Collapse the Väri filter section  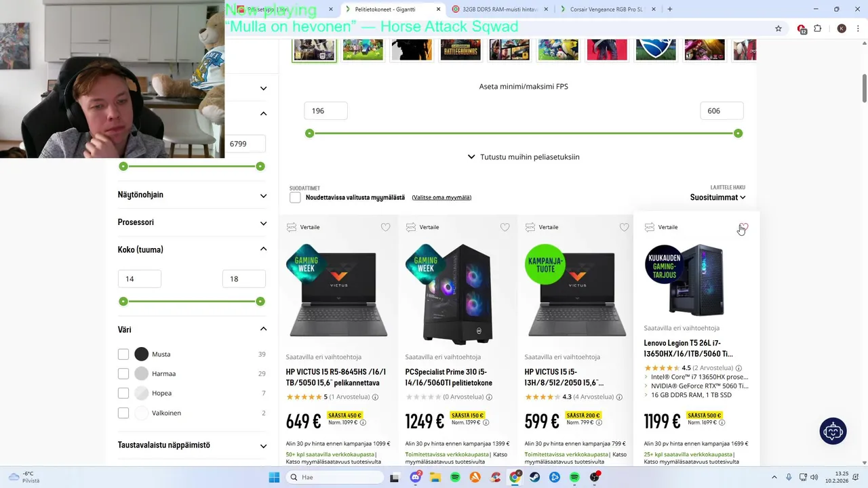[192, 329]
